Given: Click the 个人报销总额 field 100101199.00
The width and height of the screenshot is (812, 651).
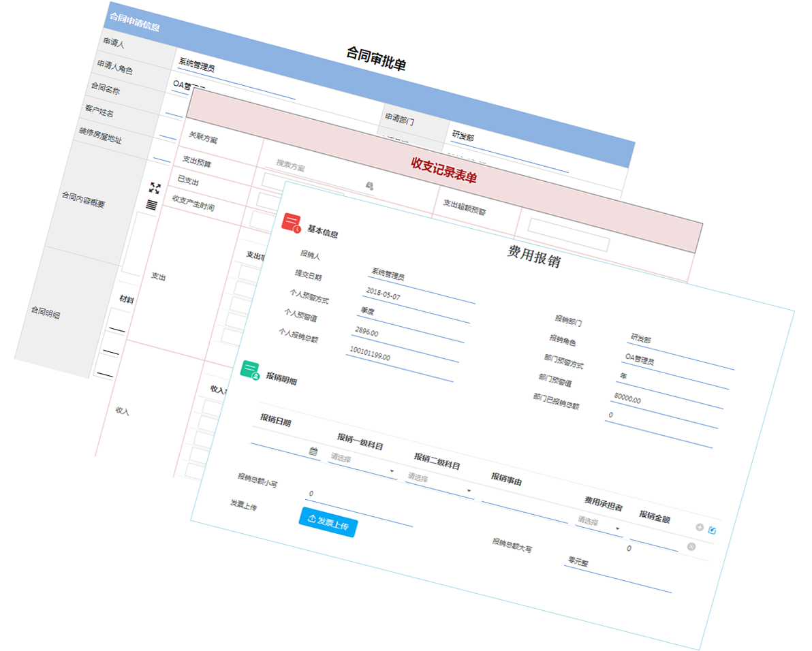Looking at the screenshot, I should click(400, 363).
